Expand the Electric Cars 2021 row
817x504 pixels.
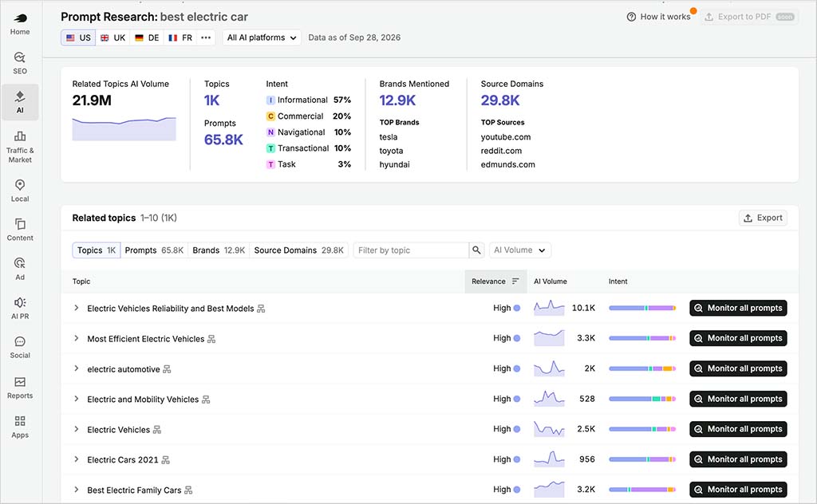(76, 459)
